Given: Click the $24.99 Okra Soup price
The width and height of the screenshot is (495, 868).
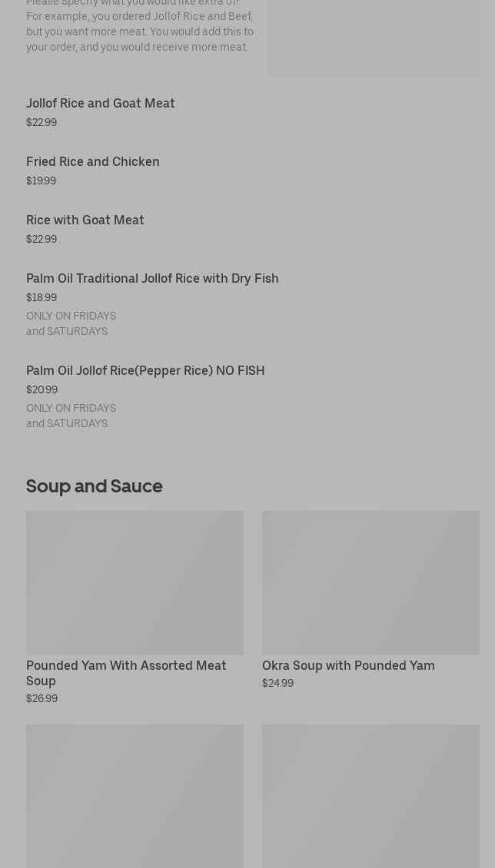Looking at the screenshot, I should point(277,684).
